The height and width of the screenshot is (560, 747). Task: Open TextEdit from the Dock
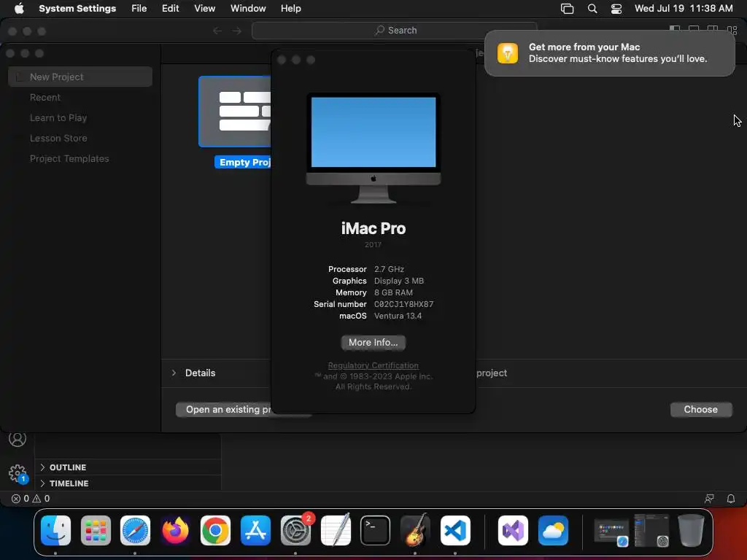tap(336, 531)
